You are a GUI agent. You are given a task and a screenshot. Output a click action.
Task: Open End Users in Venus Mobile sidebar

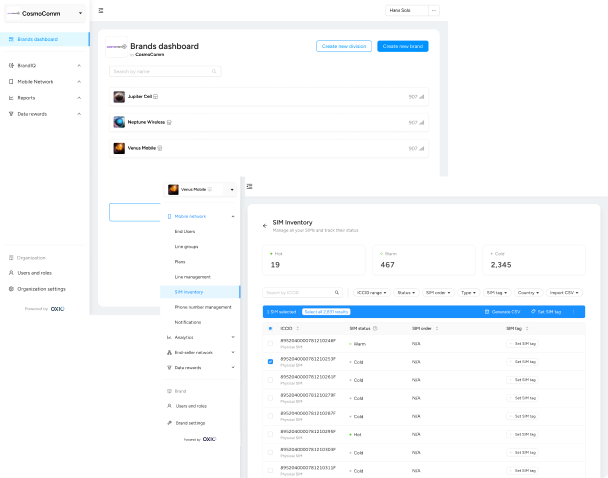click(185, 231)
